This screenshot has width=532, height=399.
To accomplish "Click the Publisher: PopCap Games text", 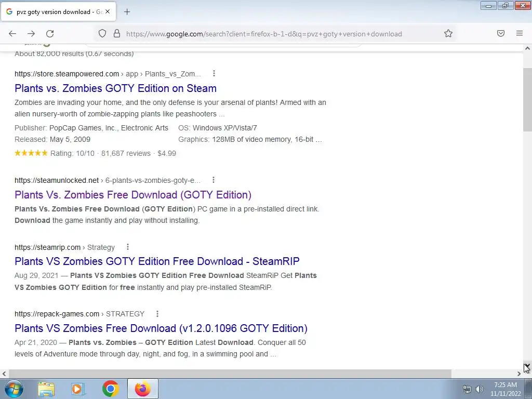I will pos(91,128).
